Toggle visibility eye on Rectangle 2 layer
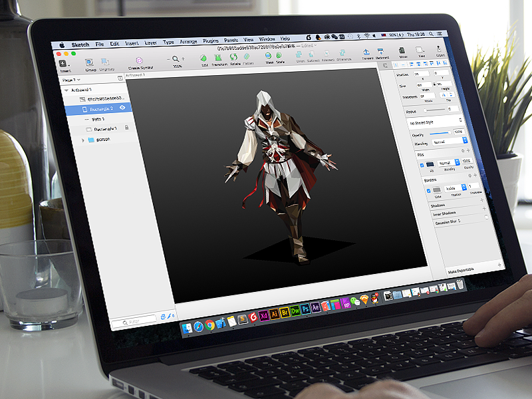Screen dimensions: 532x399 (x=122, y=107)
